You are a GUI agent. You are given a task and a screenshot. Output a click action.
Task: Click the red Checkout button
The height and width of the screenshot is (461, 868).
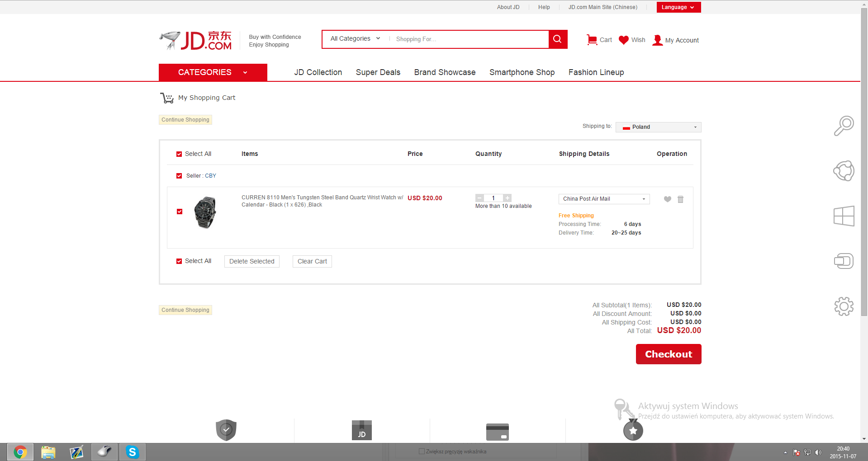[x=669, y=354]
